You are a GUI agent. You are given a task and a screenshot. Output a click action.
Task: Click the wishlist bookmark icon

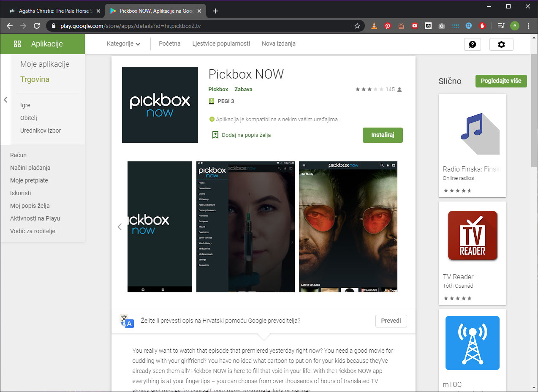click(215, 135)
